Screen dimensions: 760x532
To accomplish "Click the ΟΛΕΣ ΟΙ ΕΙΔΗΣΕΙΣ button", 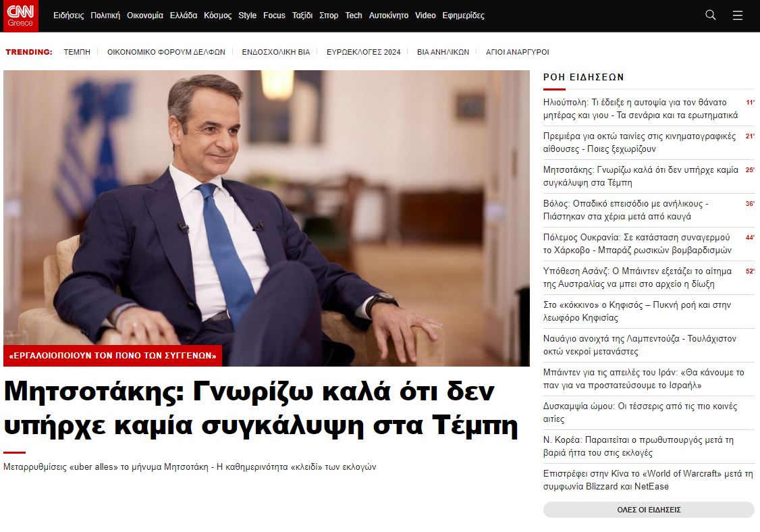I will click(649, 510).
